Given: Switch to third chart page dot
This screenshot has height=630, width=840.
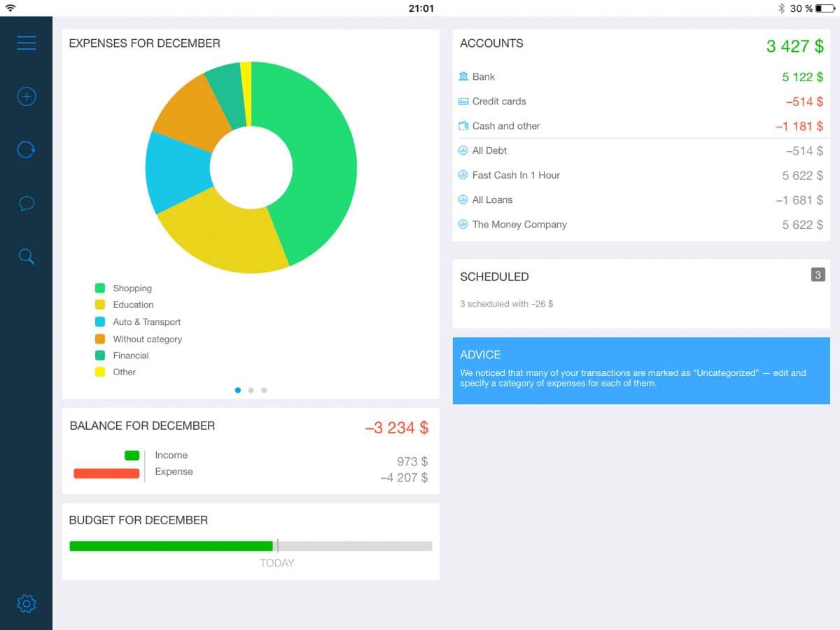Looking at the screenshot, I should tap(264, 391).
